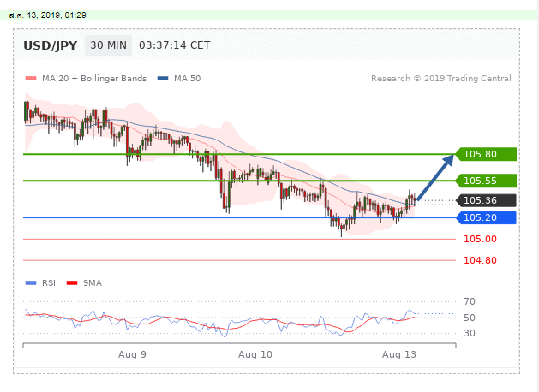Click the RSI blue legend swatch
Viewport: 539px width, 392px height.
tap(31, 282)
